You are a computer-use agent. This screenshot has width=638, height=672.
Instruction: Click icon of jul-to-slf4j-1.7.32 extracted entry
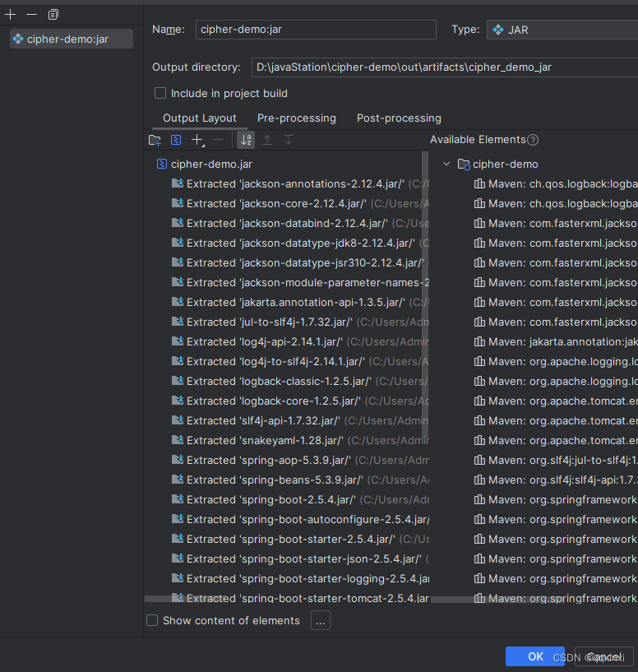(x=178, y=322)
